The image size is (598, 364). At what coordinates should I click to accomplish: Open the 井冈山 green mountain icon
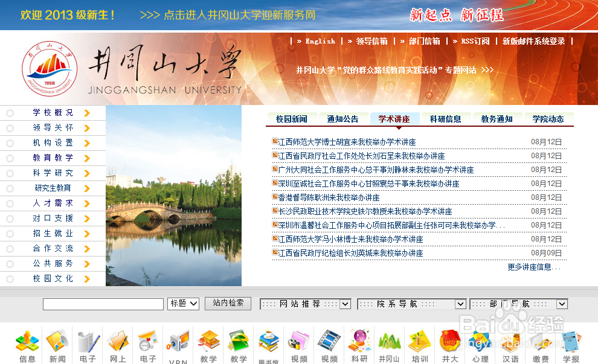tap(390, 341)
